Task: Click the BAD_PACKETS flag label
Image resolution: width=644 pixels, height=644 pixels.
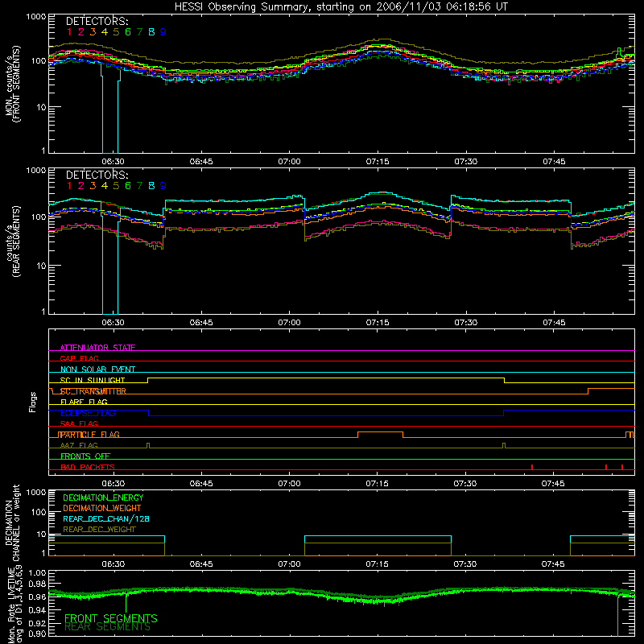Action: coord(88,467)
